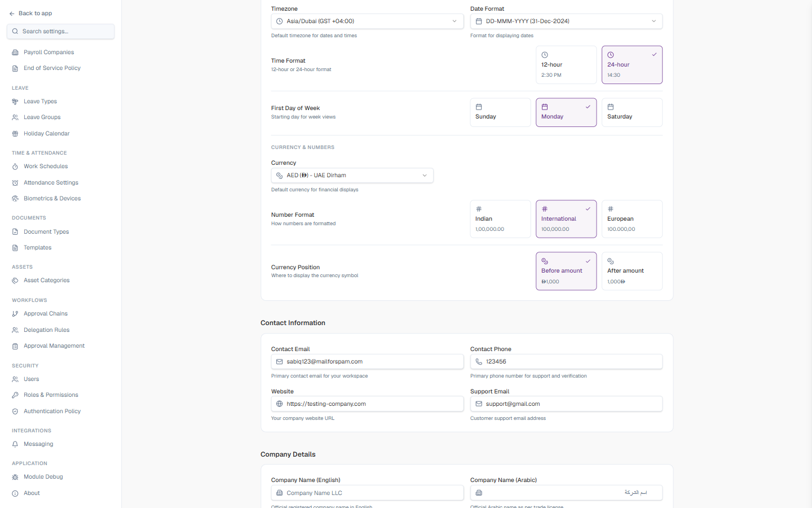This screenshot has width=812, height=508.
Task: Click the Roles & Permissions key icon
Action: (15, 395)
